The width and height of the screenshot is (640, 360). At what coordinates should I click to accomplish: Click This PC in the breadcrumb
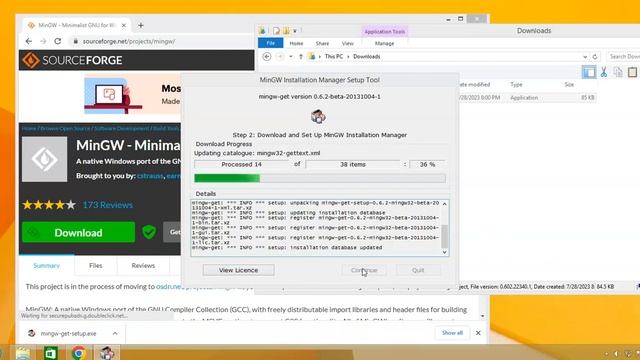(x=334, y=57)
